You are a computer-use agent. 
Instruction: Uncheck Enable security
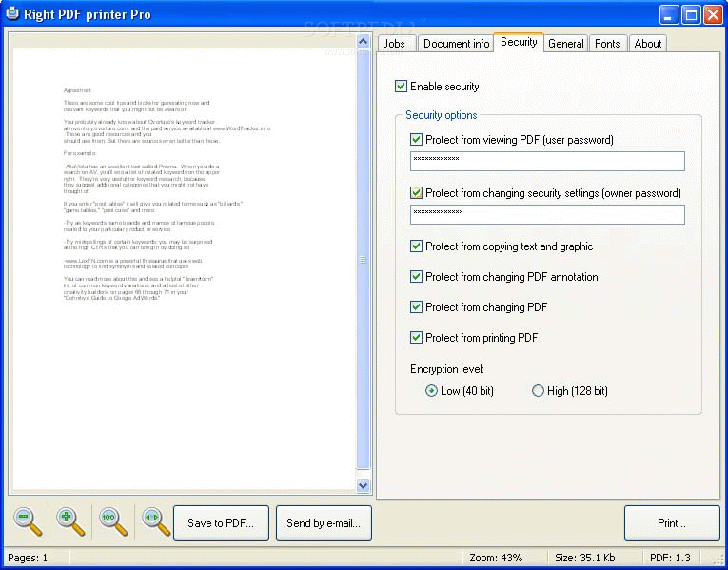(401, 87)
